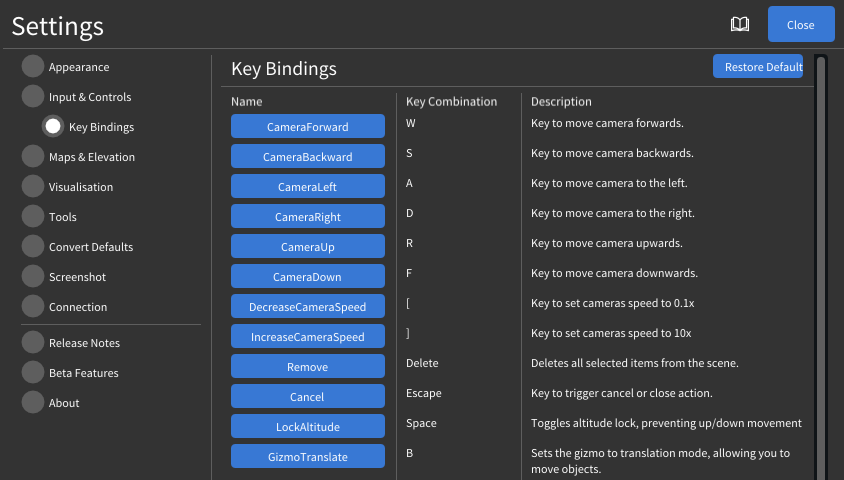
Task: Open the Convert Defaults settings page
Action: pos(91,247)
